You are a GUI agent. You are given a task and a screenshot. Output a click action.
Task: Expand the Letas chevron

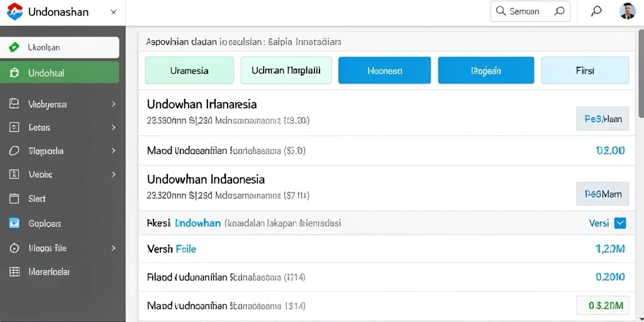(x=114, y=128)
